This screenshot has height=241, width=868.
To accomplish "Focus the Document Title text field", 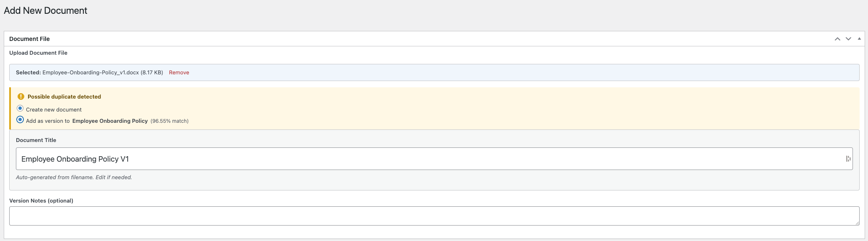I will [419, 159].
